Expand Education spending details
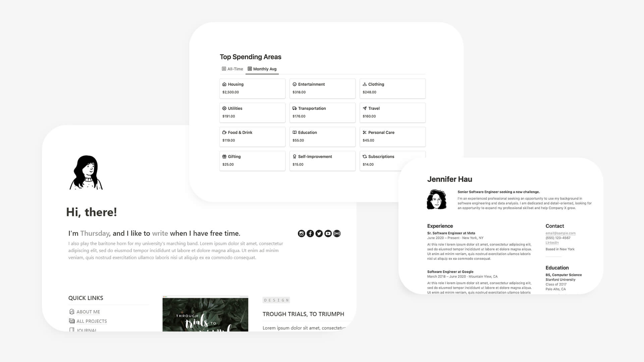Image resolution: width=644 pixels, height=362 pixels. click(x=322, y=136)
